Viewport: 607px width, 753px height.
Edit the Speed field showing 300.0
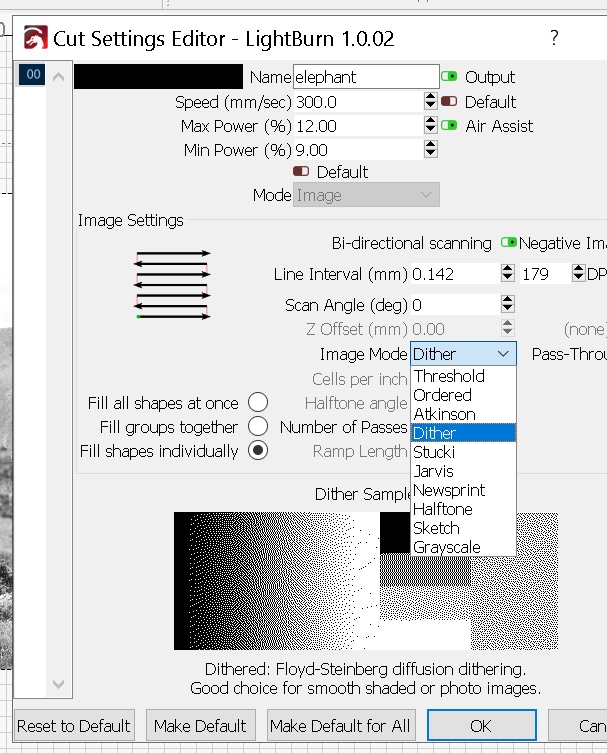click(x=358, y=102)
